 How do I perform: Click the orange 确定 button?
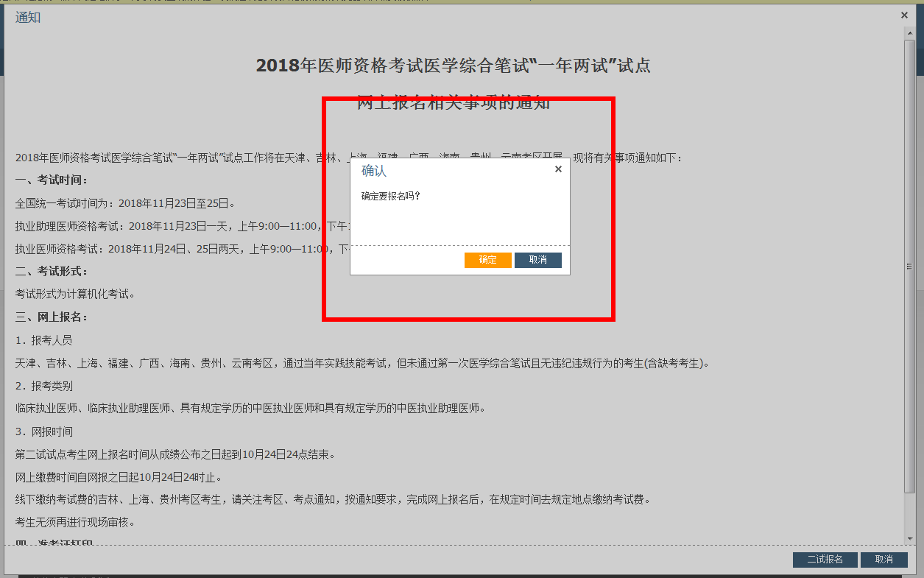click(x=487, y=260)
